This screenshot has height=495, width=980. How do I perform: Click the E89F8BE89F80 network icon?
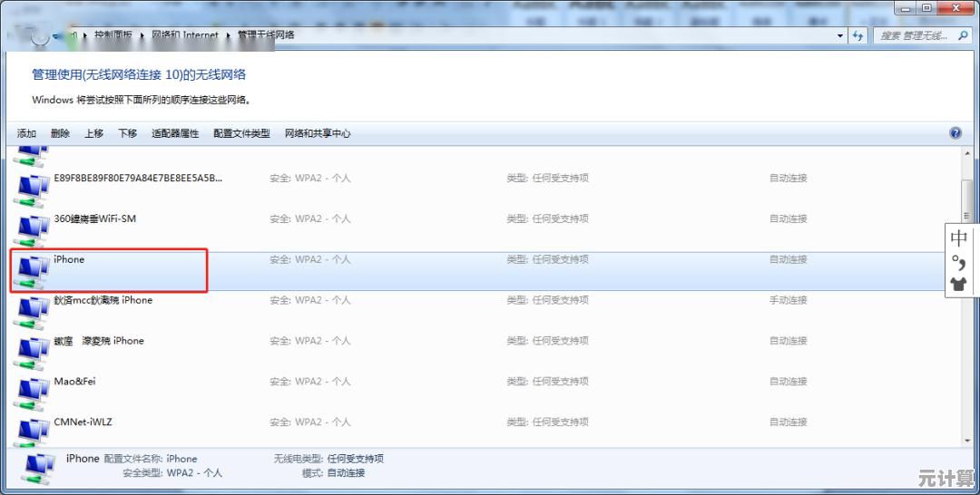[34, 189]
